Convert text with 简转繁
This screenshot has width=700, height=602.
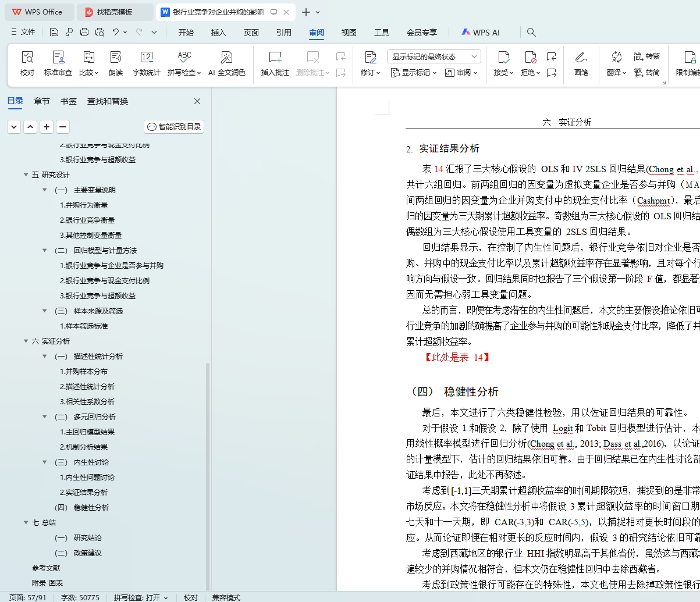point(647,56)
